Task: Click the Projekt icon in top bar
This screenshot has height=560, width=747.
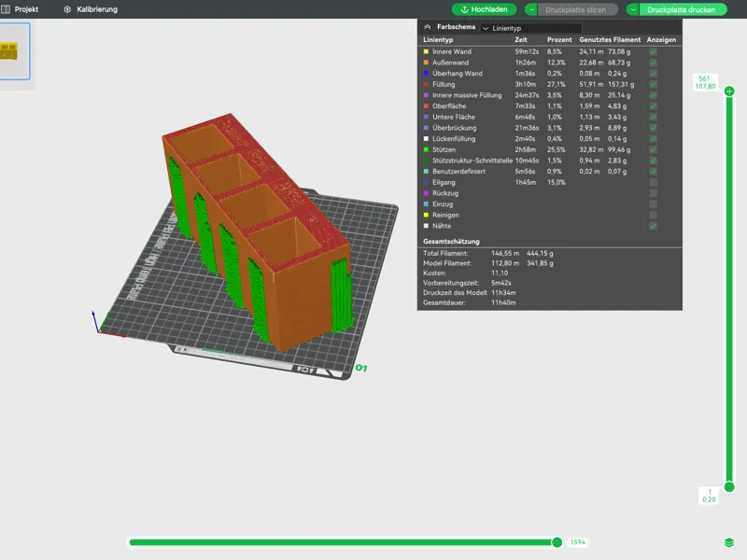Action: [x=6, y=9]
